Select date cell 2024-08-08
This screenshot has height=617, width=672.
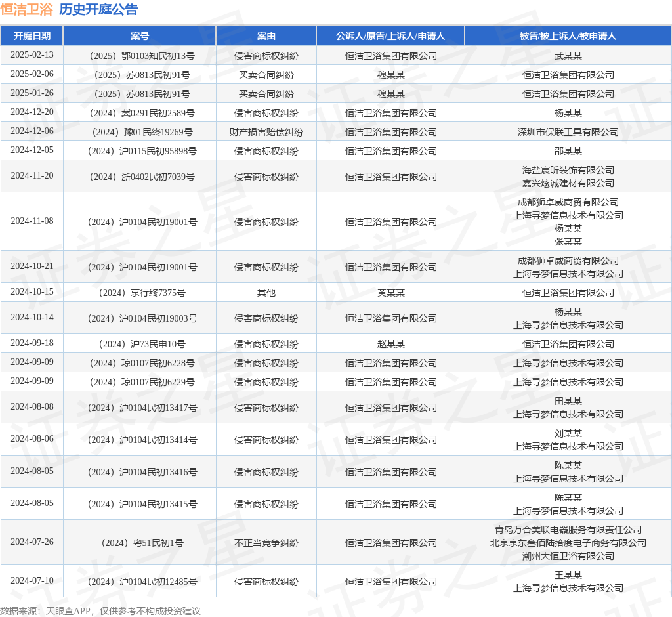[x=32, y=406]
